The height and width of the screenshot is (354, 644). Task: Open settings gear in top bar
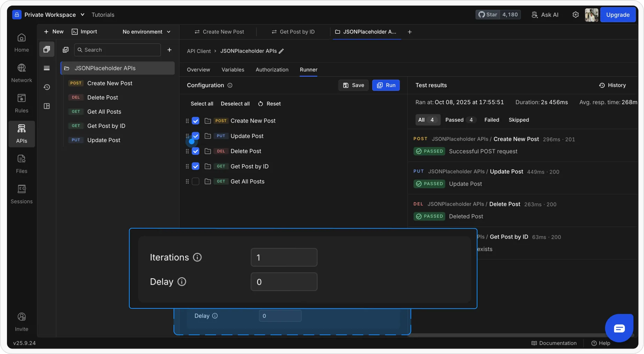point(575,15)
